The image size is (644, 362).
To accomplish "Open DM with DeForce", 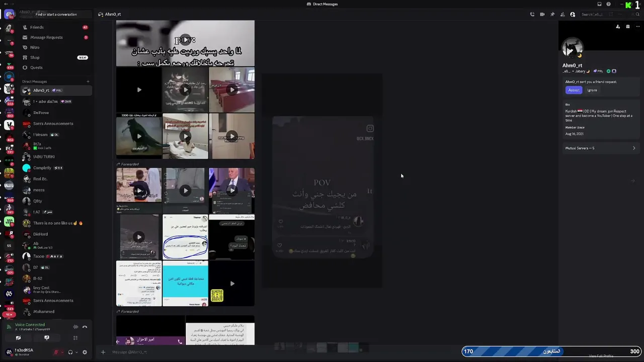I will tap(55, 113).
